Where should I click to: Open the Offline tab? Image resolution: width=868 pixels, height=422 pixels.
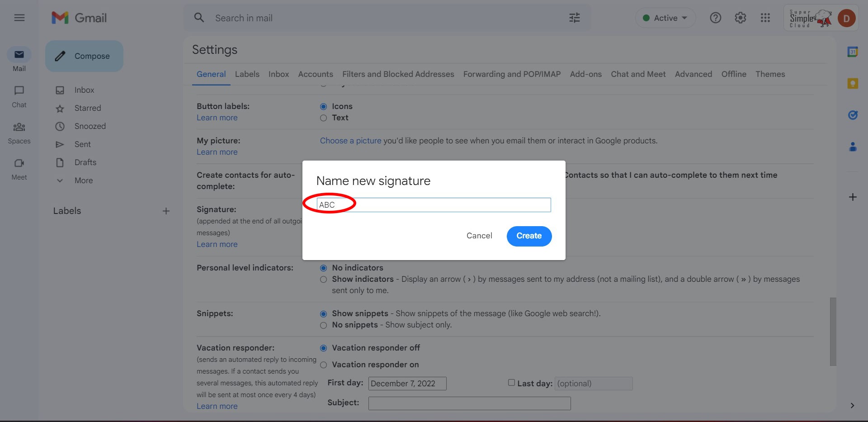point(734,74)
